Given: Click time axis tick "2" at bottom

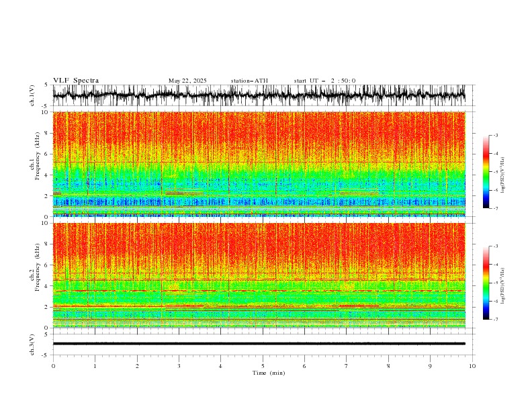Looking at the screenshot, I should 138,366.
